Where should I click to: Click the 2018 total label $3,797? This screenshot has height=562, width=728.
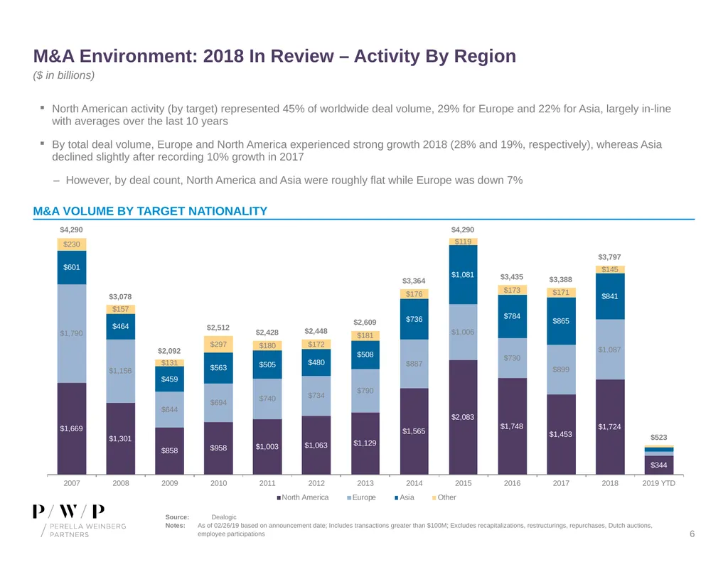click(609, 257)
